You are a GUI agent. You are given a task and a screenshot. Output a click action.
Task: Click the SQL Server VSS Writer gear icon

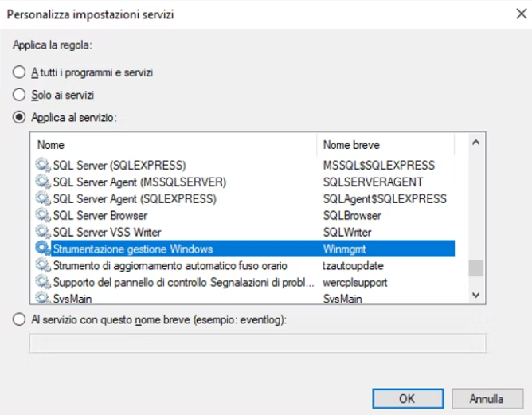[x=43, y=232]
